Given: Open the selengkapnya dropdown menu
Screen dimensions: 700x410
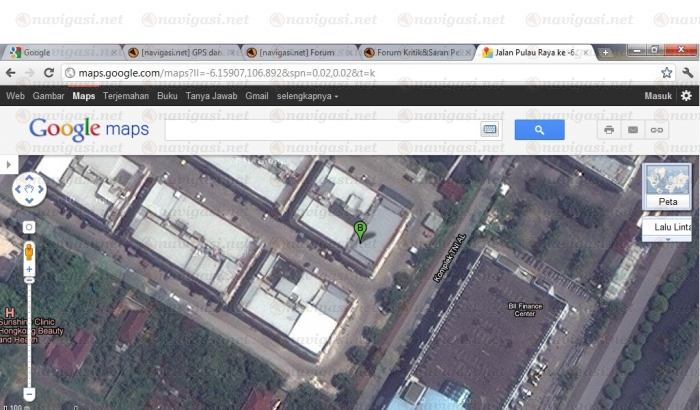Looking at the screenshot, I should click(x=307, y=96).
